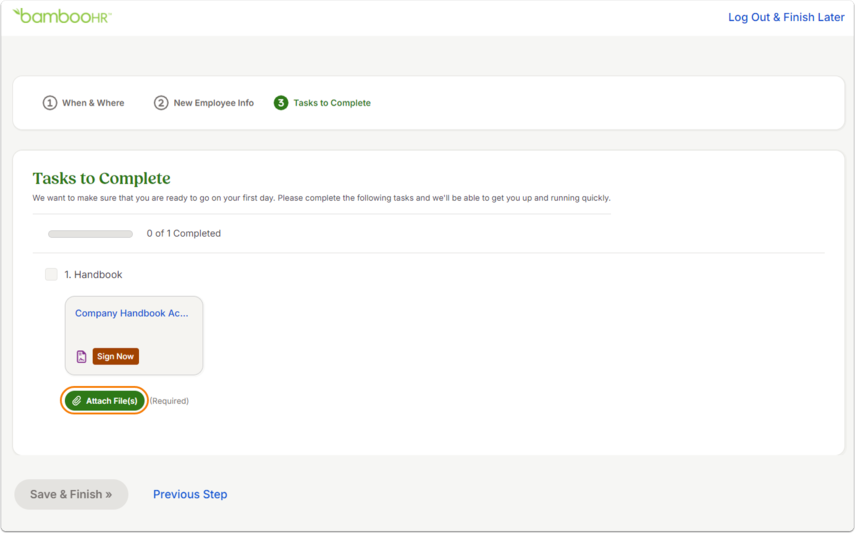
Task: Click the purple document signature icon
Action: (81, 356)
